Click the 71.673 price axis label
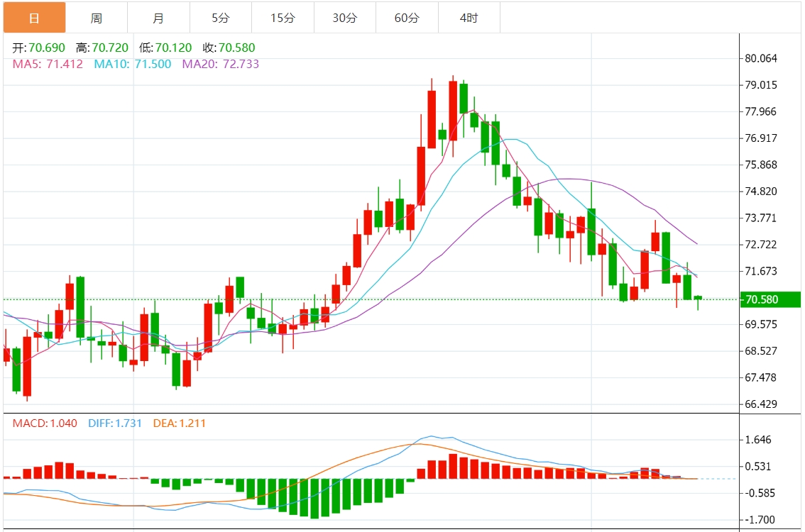Viewport: 805px width, 532px height. [761, 272]
